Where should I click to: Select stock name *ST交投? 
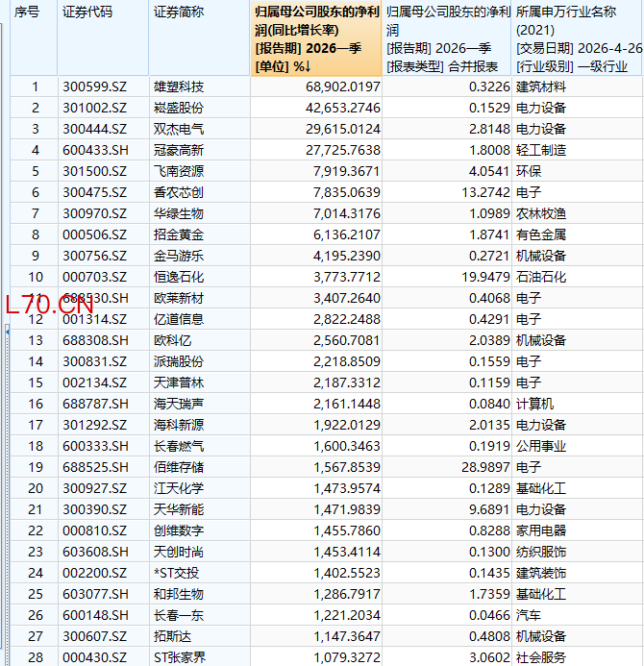click(176, 574)
